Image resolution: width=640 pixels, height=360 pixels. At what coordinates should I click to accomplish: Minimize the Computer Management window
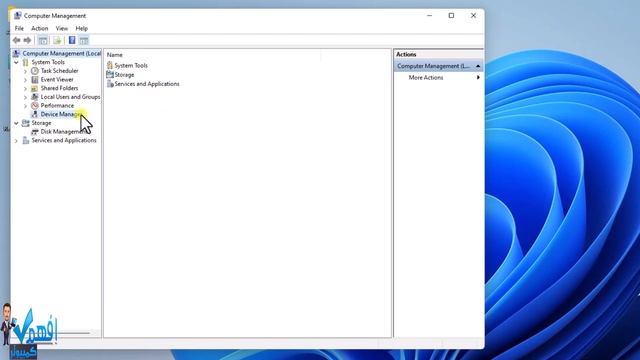click(429, 16)
